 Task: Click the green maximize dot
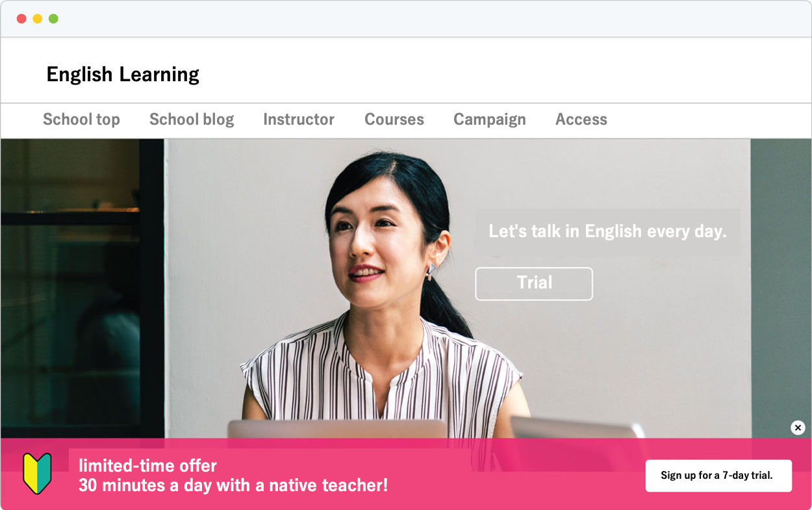[x=53, y=19]
